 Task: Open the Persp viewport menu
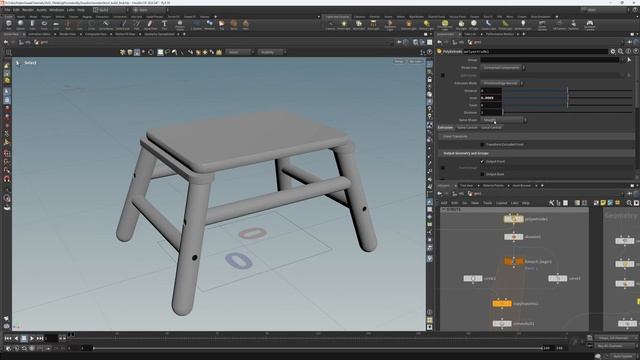(399, 62)
